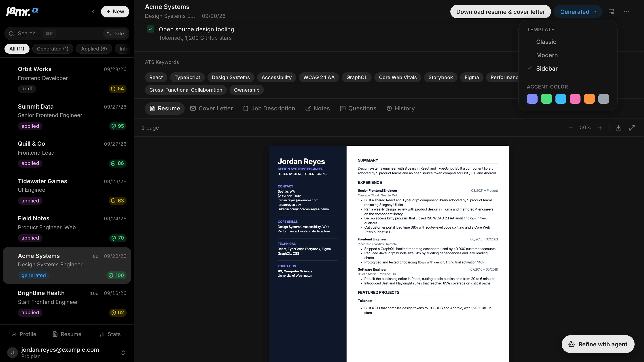Select the Classic template
The image size is (644, 362).
[568, 42]
